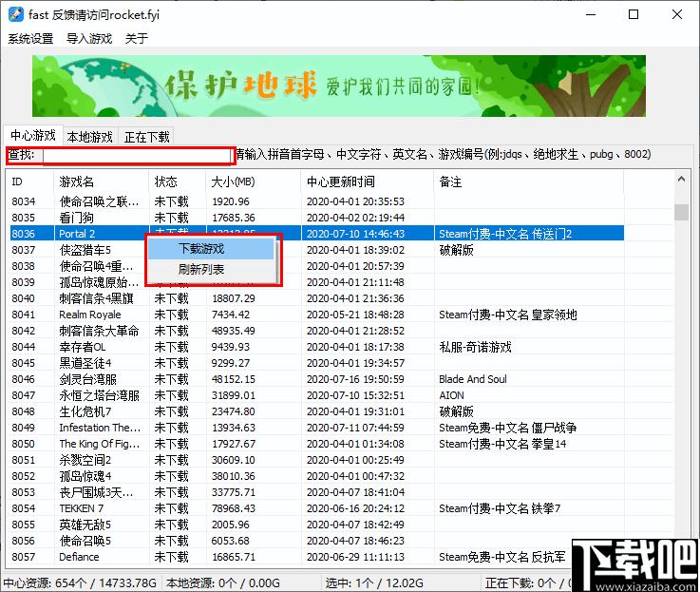The height and width of the screenshot is (592, 700).
Task: Select the TEKKEN 7 game row
Action: (316, 508)
